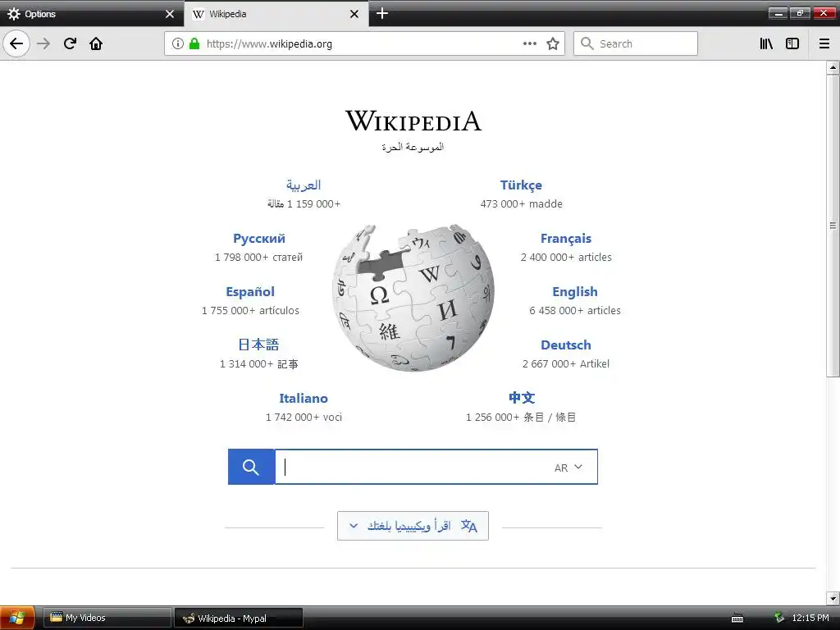This screenshot has height=630, width=840.
Task: Open a new tab with the plus button
Action: click(x=382, y=13)
